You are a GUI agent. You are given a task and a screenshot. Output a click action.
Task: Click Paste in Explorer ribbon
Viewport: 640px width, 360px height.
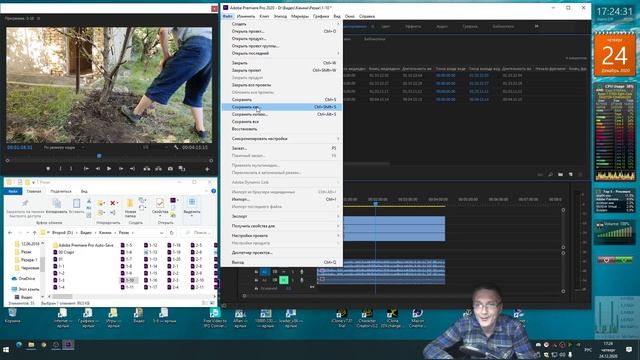76,206
